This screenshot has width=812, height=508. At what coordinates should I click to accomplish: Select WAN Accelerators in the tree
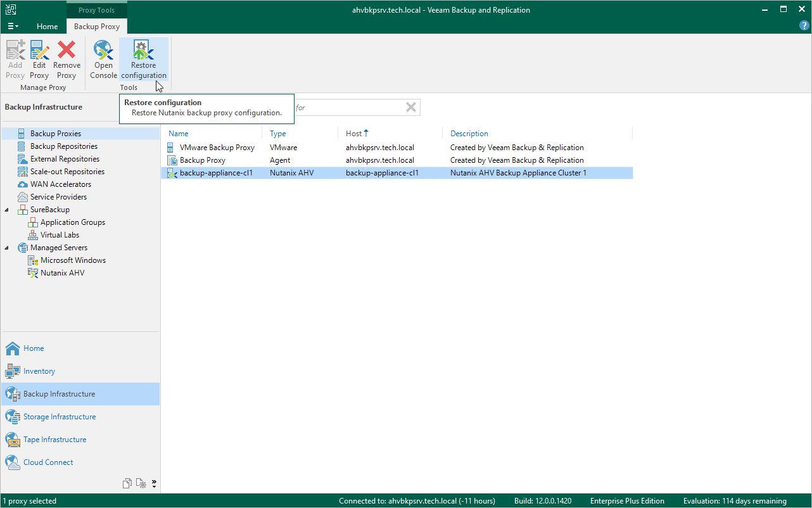[61, 184]
